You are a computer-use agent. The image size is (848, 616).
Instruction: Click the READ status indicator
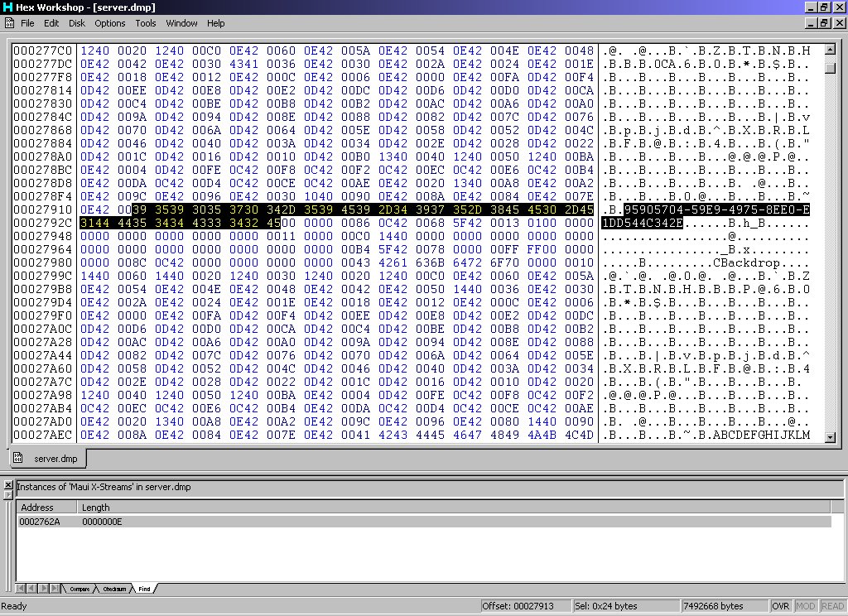pyautogui.click(x=833, y=606)
